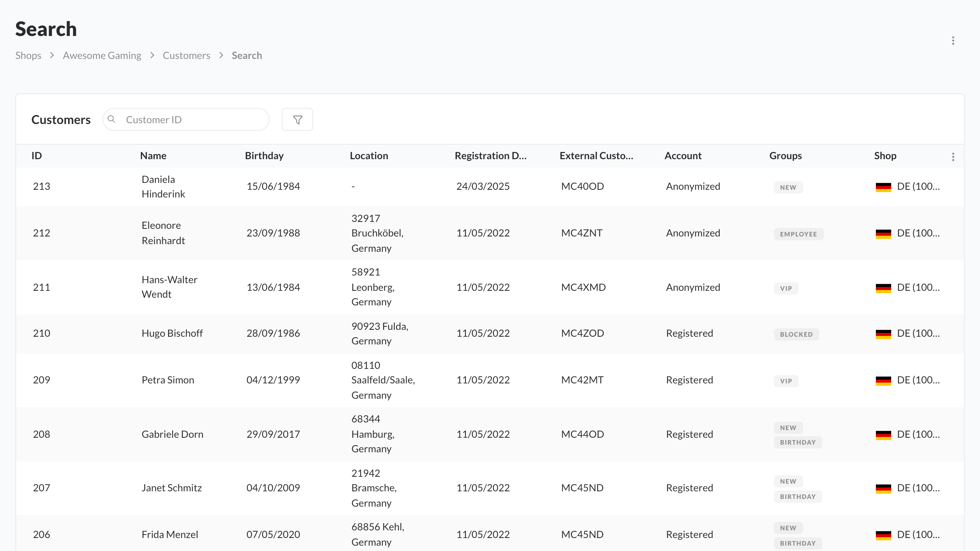Go to Shops breadcrumb
Screen dimensions: 980x551
click(28, 55)
